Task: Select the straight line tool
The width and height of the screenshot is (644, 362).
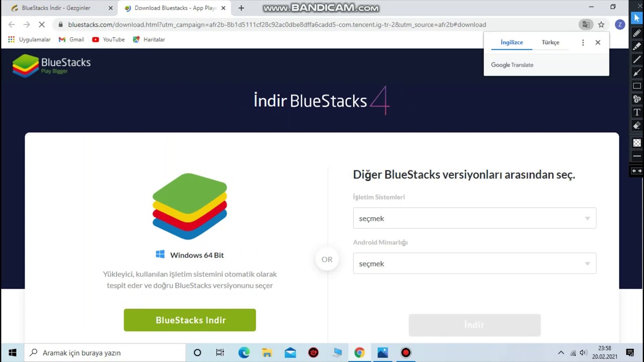Action: (637, 59)
